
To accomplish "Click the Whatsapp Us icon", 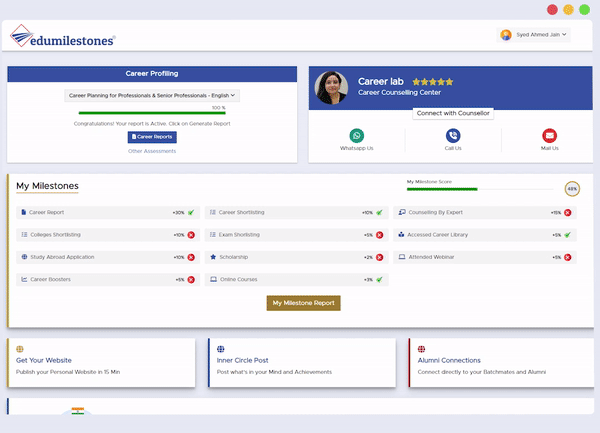I will (357, 135).
